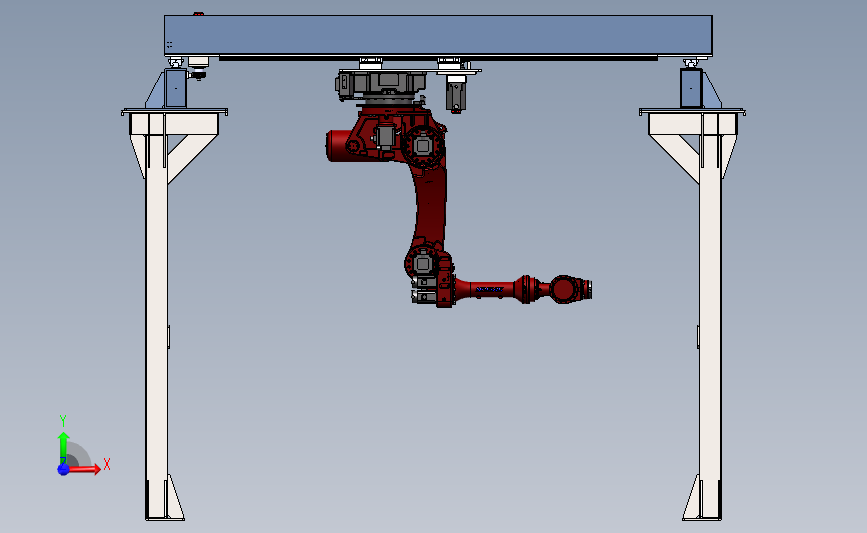The height and width of the screenshot is (533, 867).
Task: Pick the left column's top mounting plate
Action: point(174,112)
